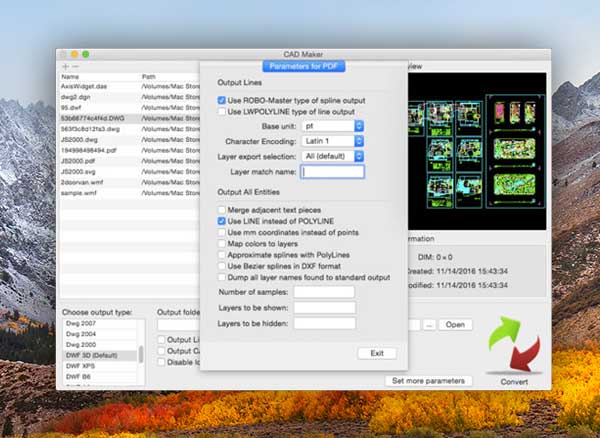600x438 pixels.
Task: Click the Output folder text field
Action: click(x=178, y=325)
